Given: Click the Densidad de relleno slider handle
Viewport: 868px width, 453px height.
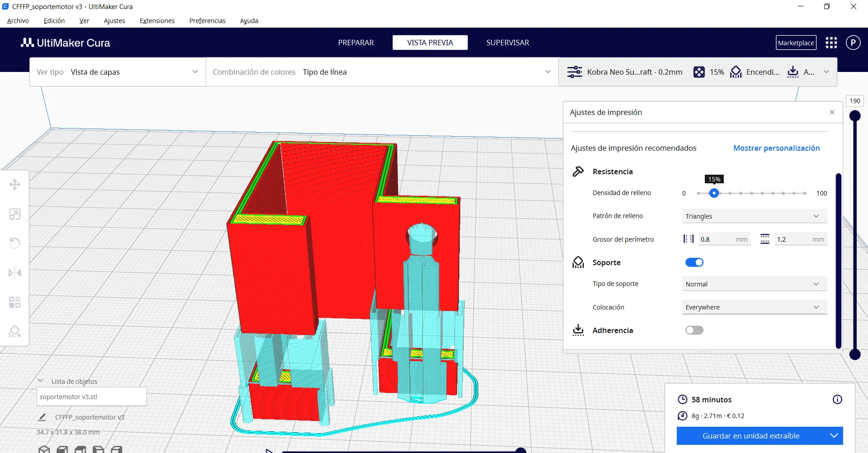Looking at the screenshot, I should pos(714,193).
